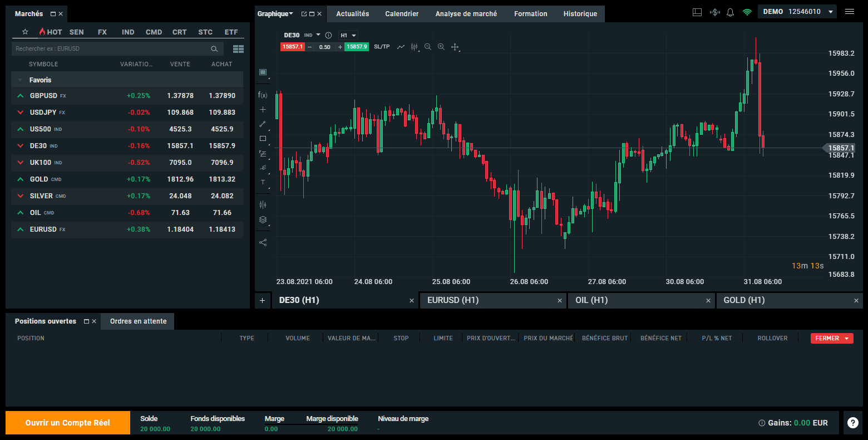Viewport: 868px width, 440px height.
Task: Click the chart screen mode icon
Action: point(263,72)
